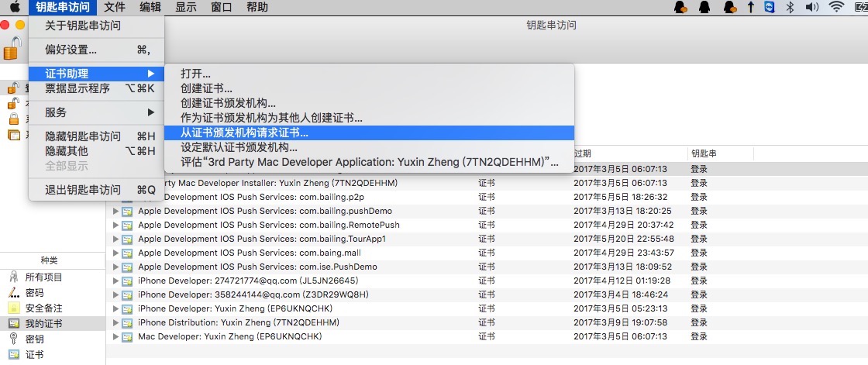Expand com.bailing.pushDemo certificate row
This screenshot has height=365, width=868.
point(115,211)
